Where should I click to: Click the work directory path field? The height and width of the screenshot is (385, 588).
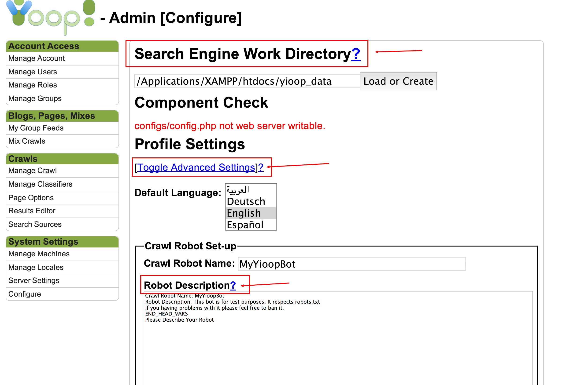[x=247, y=81]
